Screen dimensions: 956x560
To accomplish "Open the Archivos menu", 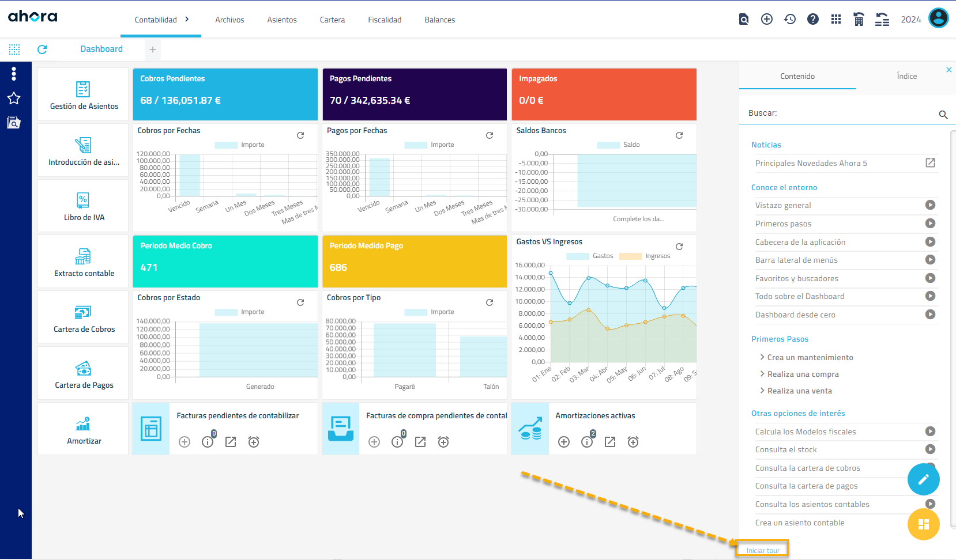I will coord(229,20).
